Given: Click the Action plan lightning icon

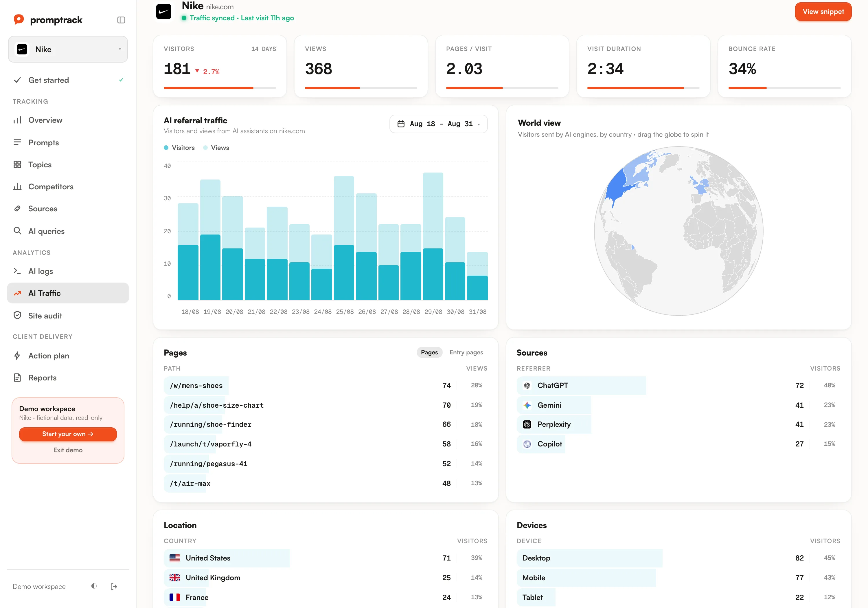Looking at the screenshot, I should (x=17, y=356).
